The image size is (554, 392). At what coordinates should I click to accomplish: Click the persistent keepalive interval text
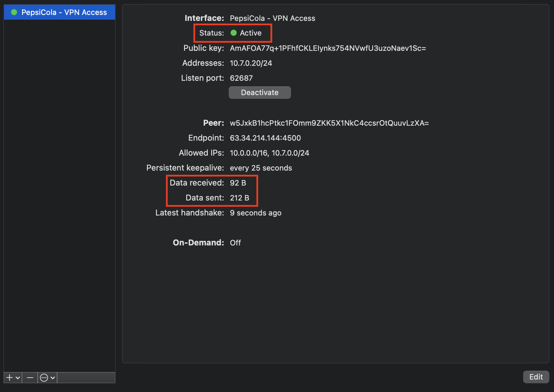(261, 168)
